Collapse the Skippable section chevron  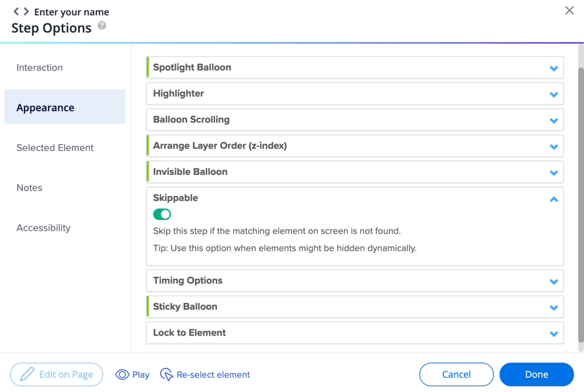[553, 199]
